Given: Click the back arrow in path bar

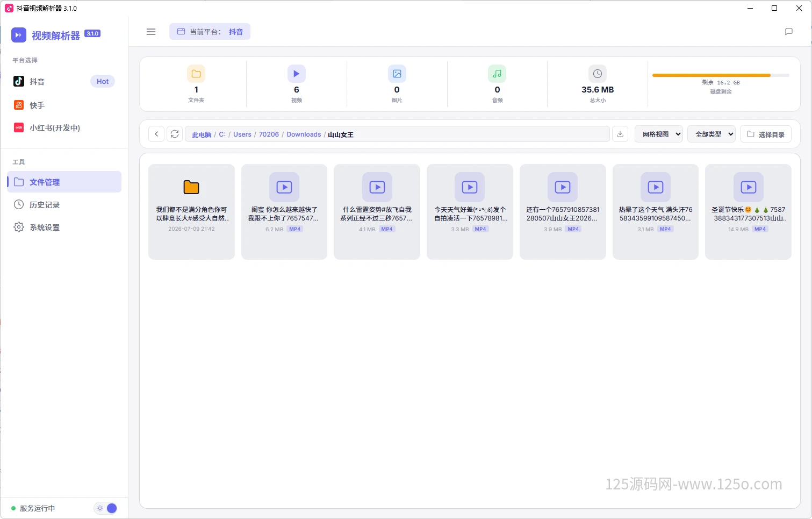Looking at the screenshot, I should click(x=156, y=134).
